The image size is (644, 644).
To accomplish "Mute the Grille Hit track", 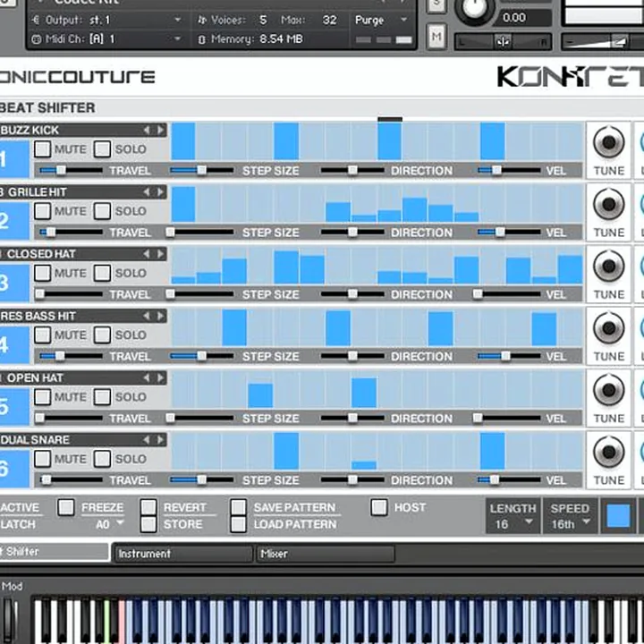I will pos(42,211).
